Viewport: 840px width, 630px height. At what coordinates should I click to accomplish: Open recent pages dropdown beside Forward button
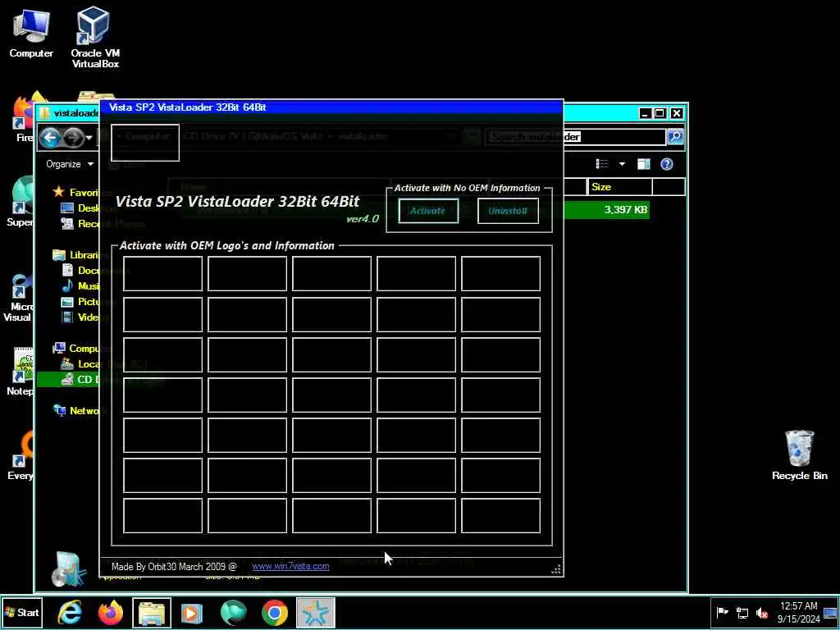tap(89, 138)
